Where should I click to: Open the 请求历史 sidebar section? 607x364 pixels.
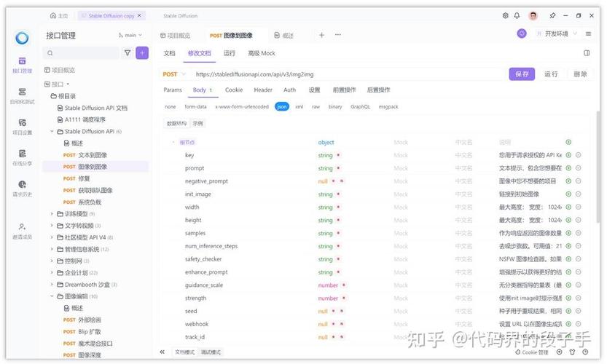pyautogui.click(x=22, y=189)
